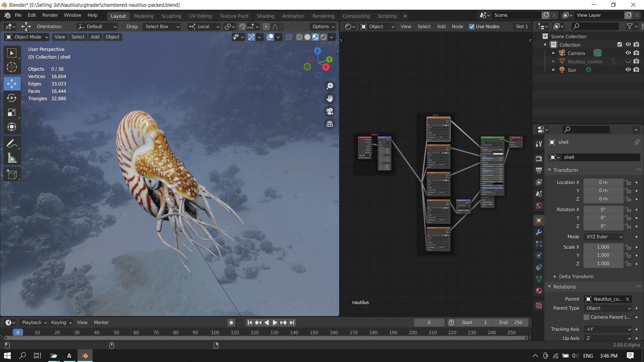
Task: Toggle the Use Nodes checkbox
Action: coord(472,26)
